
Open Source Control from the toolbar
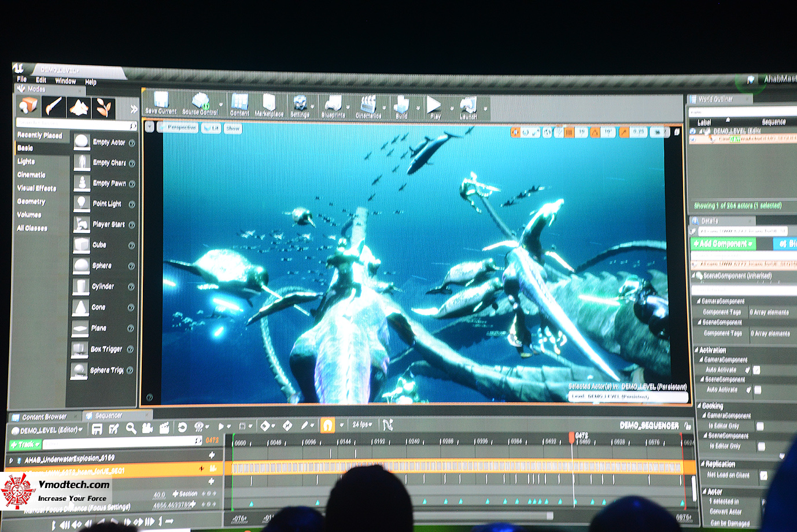[x=200, y=103]
